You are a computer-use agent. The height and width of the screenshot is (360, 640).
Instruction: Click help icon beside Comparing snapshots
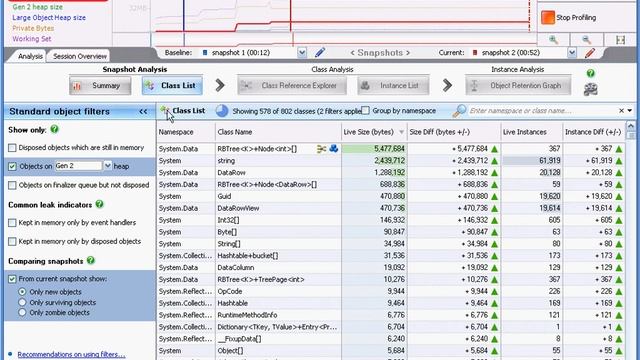point(91,260)
